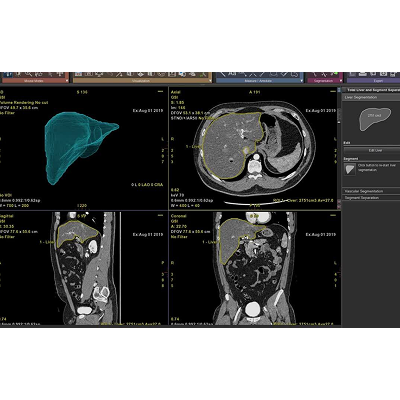400x400 pixels.
Task: Expand the Segment Separation section
Action: (371, 198)
